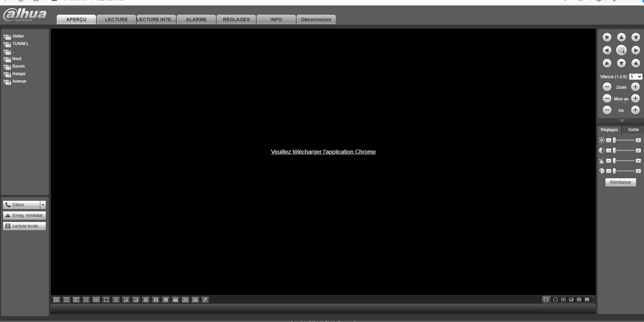Choose the single-window layout at bottom right
This screenshot has width=644, height=322.
(x=556, y=299)
